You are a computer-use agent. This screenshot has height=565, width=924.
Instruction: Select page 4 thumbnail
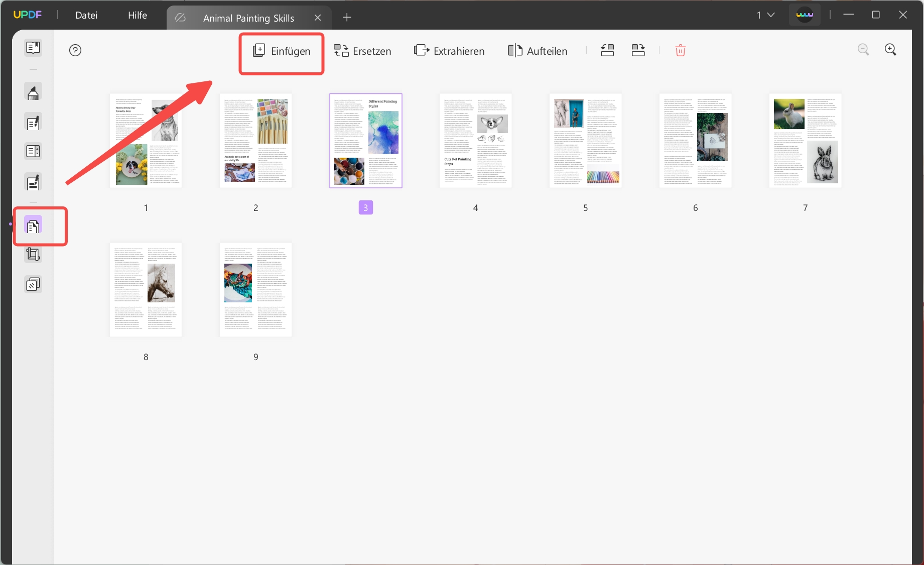pos(476,141)
